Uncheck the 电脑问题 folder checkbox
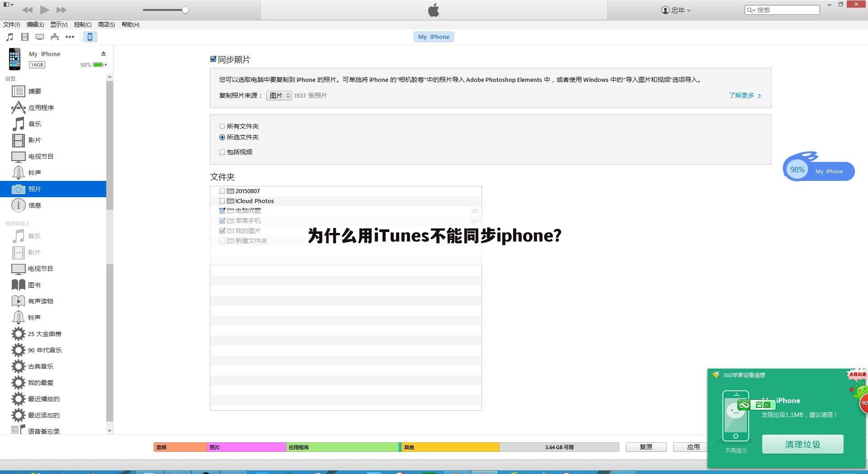 [x=222, y=210]
